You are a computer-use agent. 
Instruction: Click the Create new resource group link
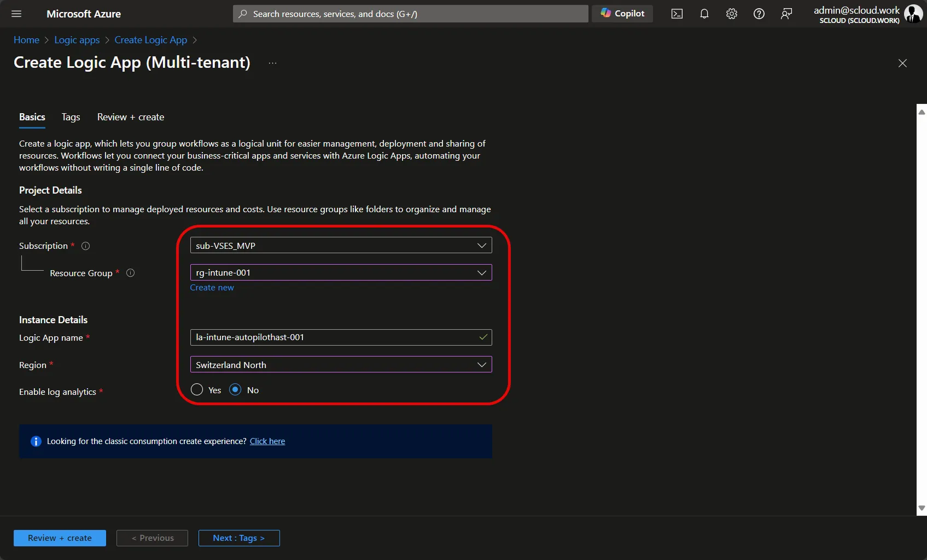click(212, 288)
